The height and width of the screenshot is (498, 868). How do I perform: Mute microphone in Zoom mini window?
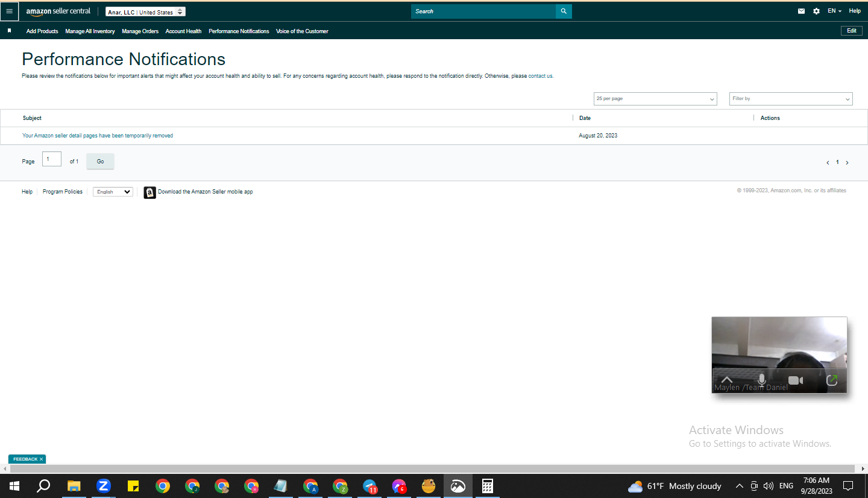click(x=762, y=380)
